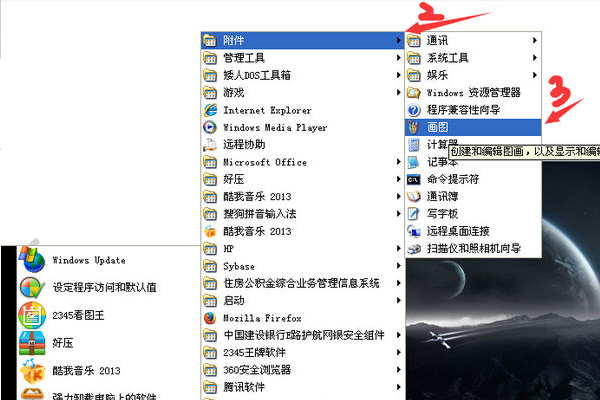Click the 命令提示符 console icon
Viewport: 600px width, 400px height.
tap(413, 179)
